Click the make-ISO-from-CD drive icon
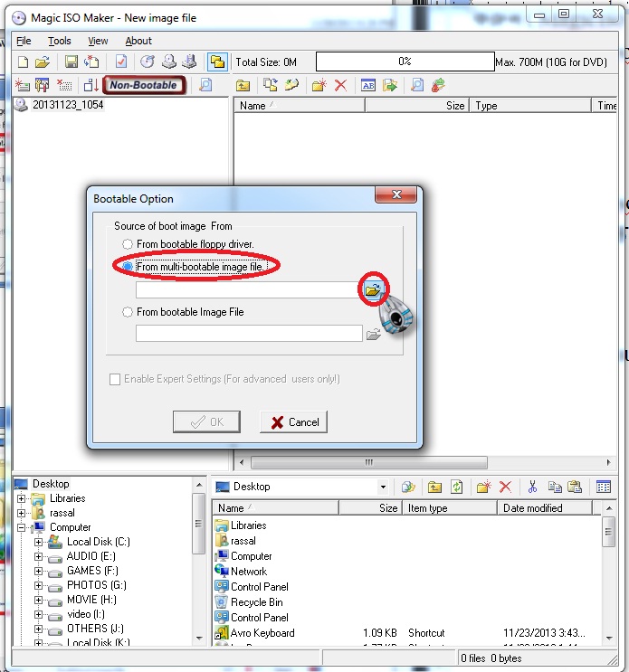The width and height of the screenshot is (629, 672). click(x=169, y=62)
